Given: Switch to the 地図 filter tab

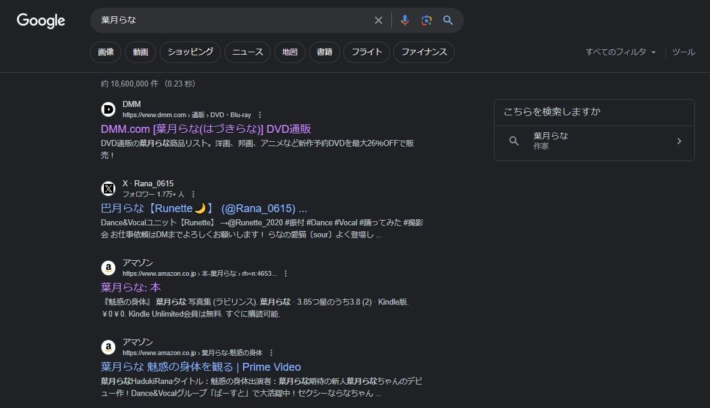Looking at the screenshot, I should click(290, 52).
